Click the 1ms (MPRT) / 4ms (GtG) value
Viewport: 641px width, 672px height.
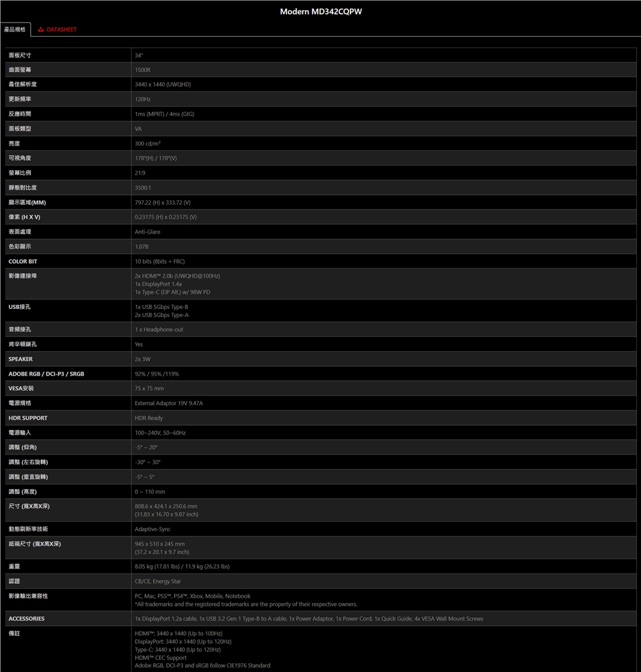[164, 113]
